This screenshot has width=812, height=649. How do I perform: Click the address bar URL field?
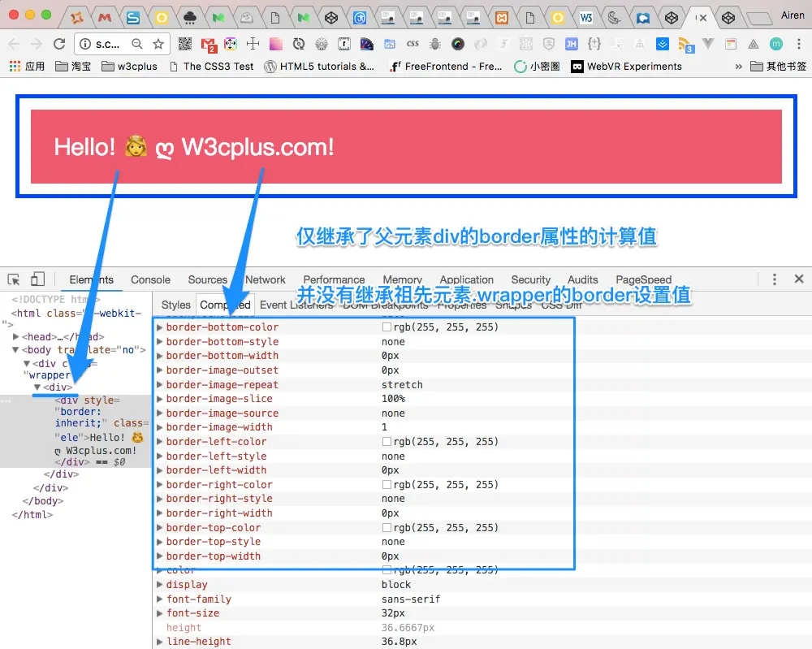click(x=108, y=45)
